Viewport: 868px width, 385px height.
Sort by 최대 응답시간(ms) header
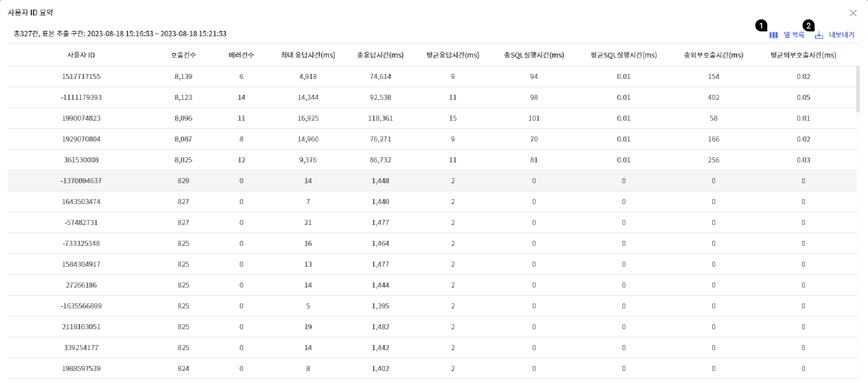[x=308, y=55]
